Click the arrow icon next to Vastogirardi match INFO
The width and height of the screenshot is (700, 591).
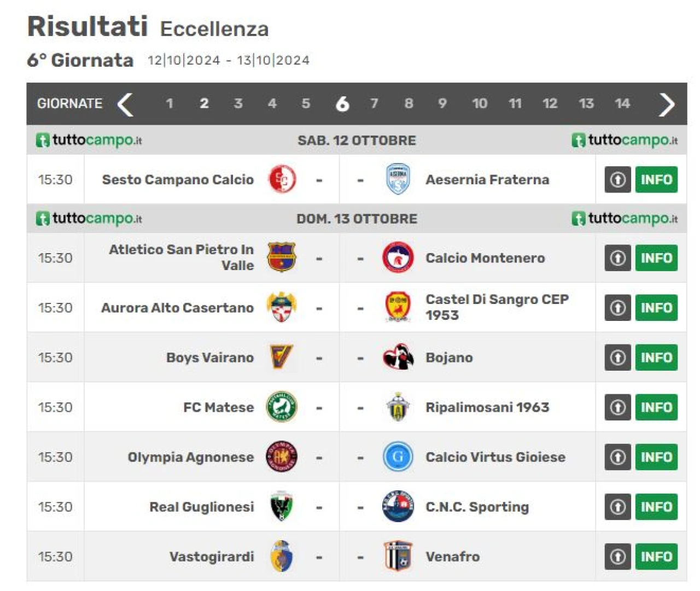coord(618,557)
